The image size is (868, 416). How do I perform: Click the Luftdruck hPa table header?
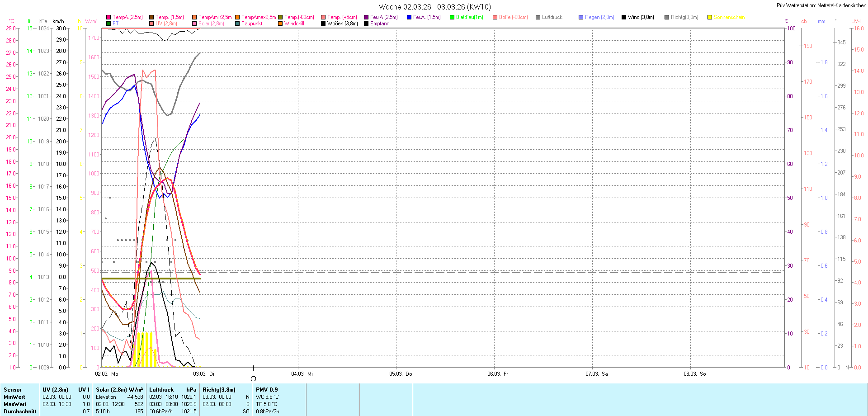pos(173,390)
